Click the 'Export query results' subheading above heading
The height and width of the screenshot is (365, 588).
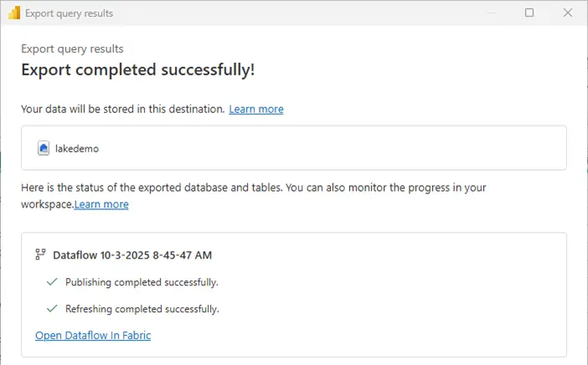[x=72, y=49]
